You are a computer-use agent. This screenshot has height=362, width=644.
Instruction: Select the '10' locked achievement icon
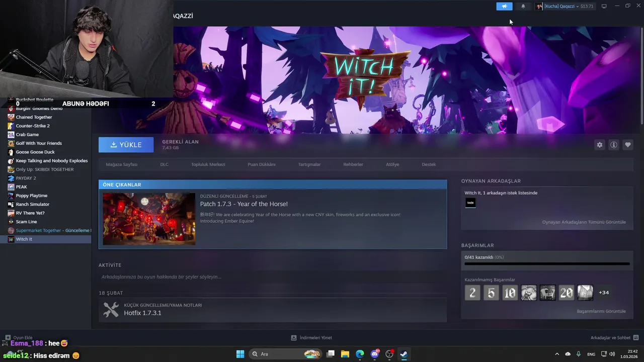(510, 293)
